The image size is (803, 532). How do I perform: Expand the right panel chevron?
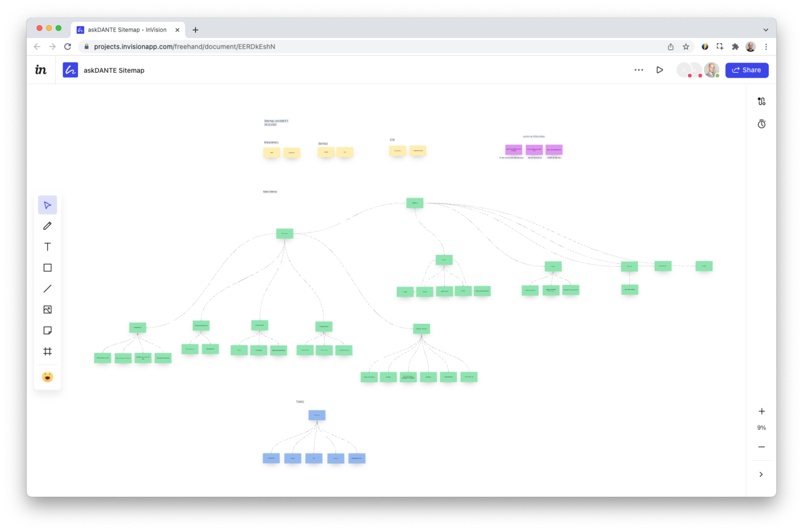pos(761,474)
